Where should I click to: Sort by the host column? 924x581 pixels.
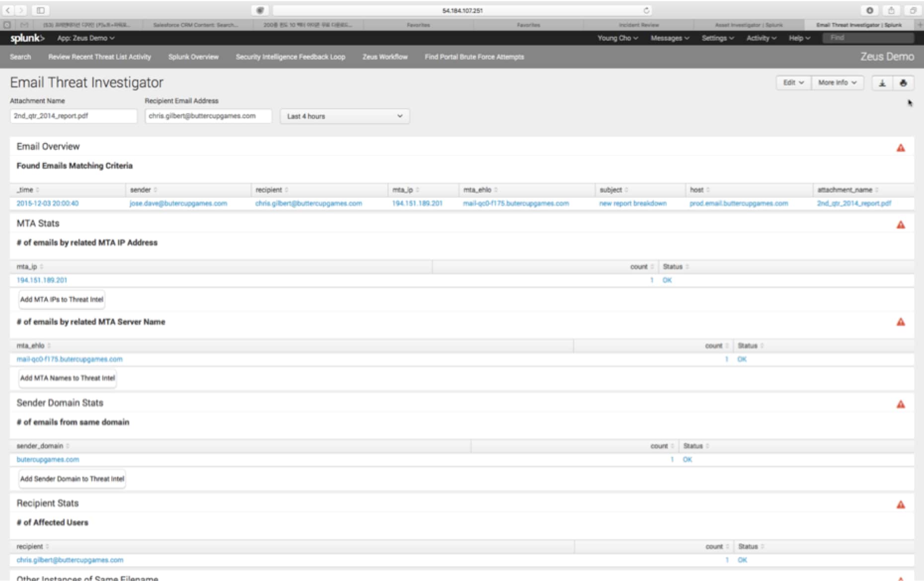coord(700,190)
